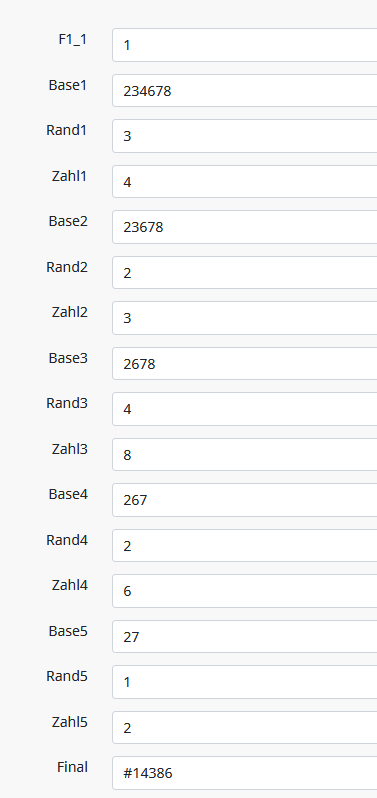Click the Base5 field showing 27
Image resolution: width=377 pixels, height=798 pixels.
pos(245,637)
